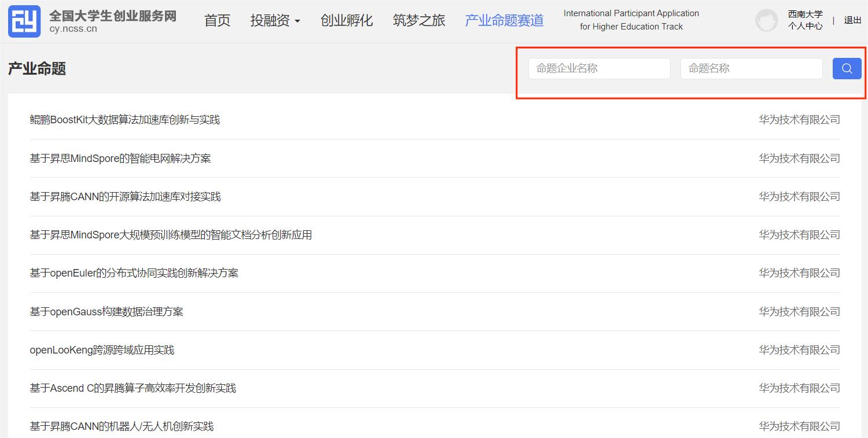Open the 首页 navigation tab
The image size is (868, 438).
217,21
